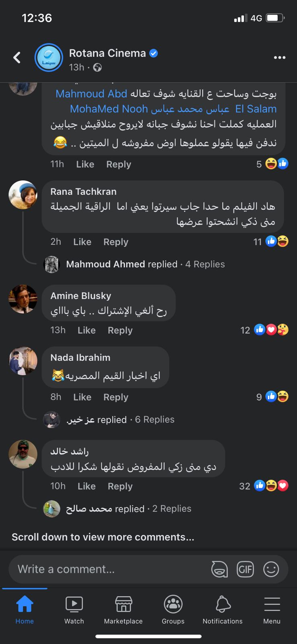Like Rana Tachkran's comment
Screen dimensions: 297x644
pyautogui.click(x=82, y=242)
